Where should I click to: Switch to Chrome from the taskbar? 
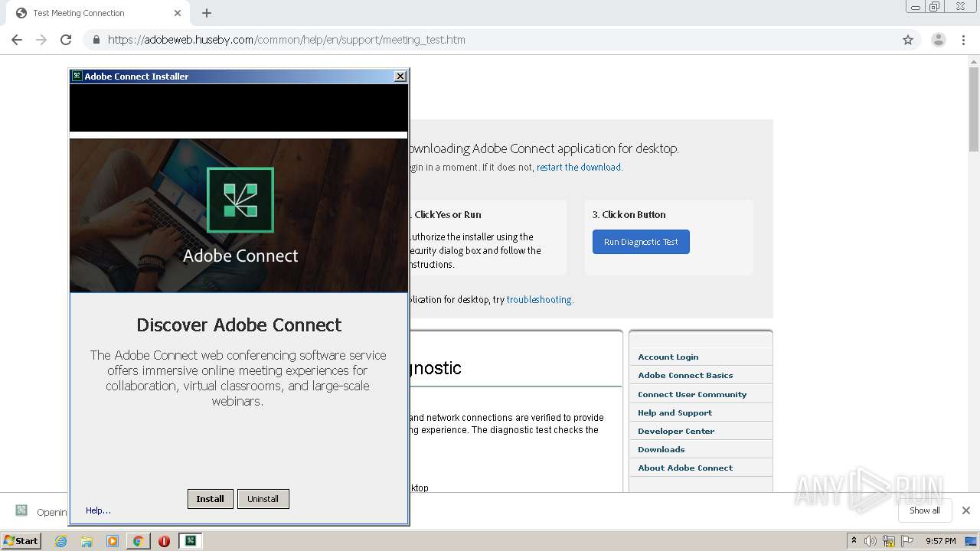[x=139, y=541]
